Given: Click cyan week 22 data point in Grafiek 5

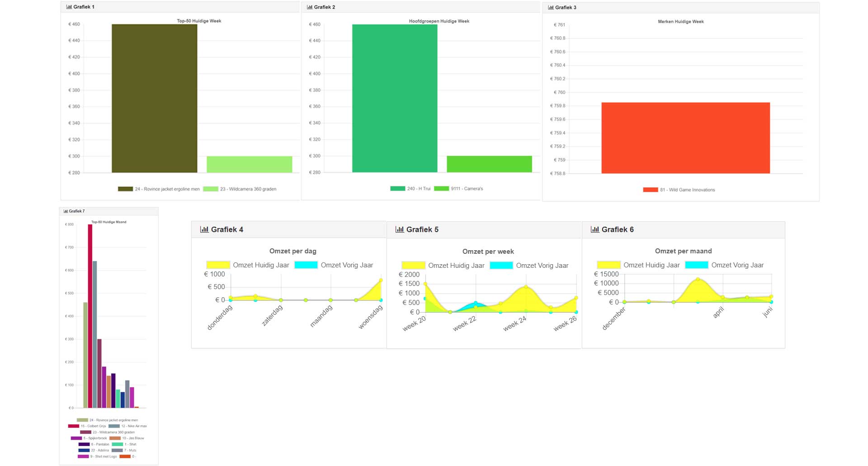Looking at the screenshot, I should click(476, 303).
